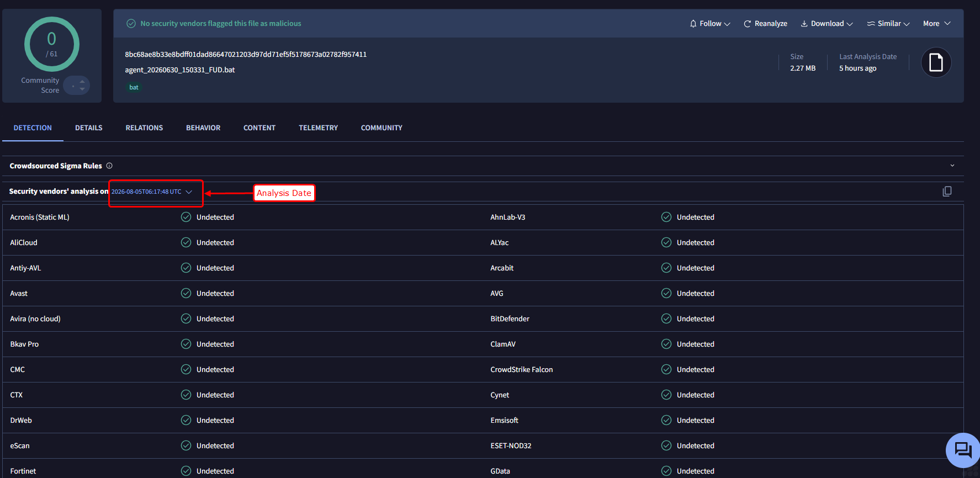Click the AVG vendor name
The height and width of the screenshot is (478, 980).
(497, 293)
